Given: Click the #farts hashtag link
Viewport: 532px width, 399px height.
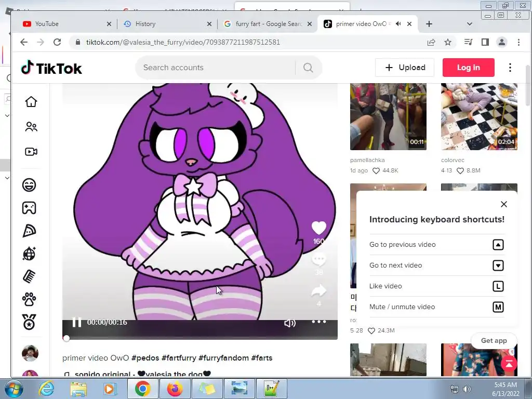Looking at the screenshot, I should pos(262,358).
